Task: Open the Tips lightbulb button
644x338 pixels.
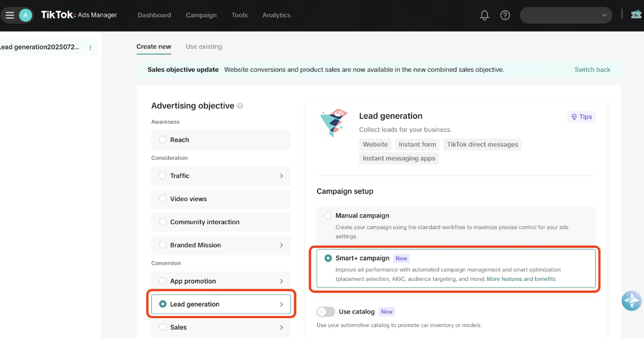Action: click(582, 116)
